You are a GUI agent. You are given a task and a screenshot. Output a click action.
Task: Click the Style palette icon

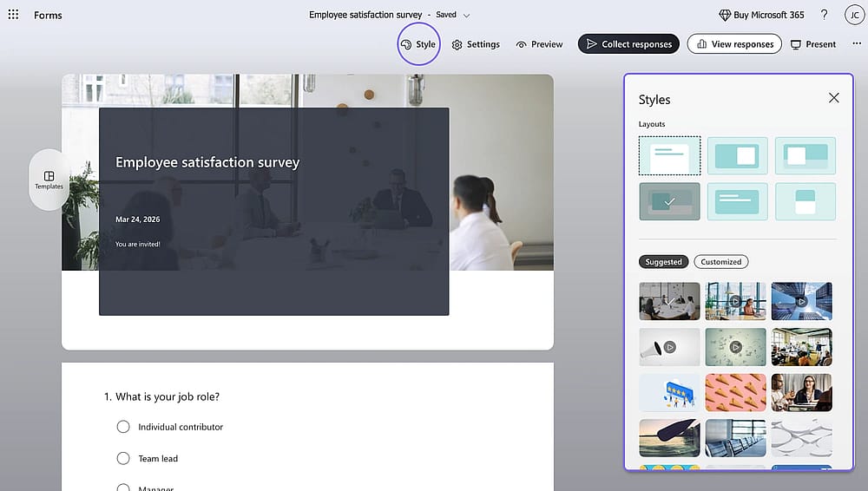[x=405, y=44]
